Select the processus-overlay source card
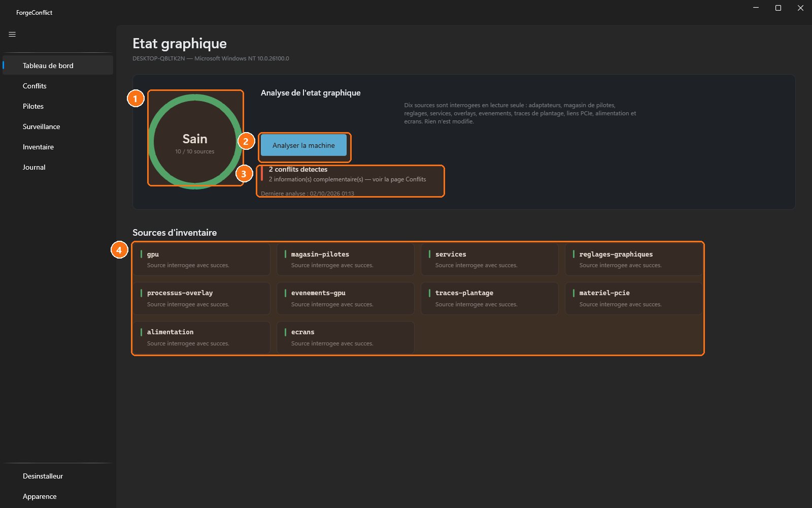 201,298
